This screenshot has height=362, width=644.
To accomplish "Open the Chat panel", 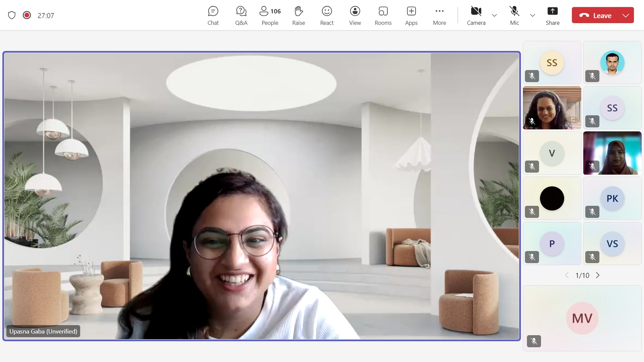I will (213, 15).
